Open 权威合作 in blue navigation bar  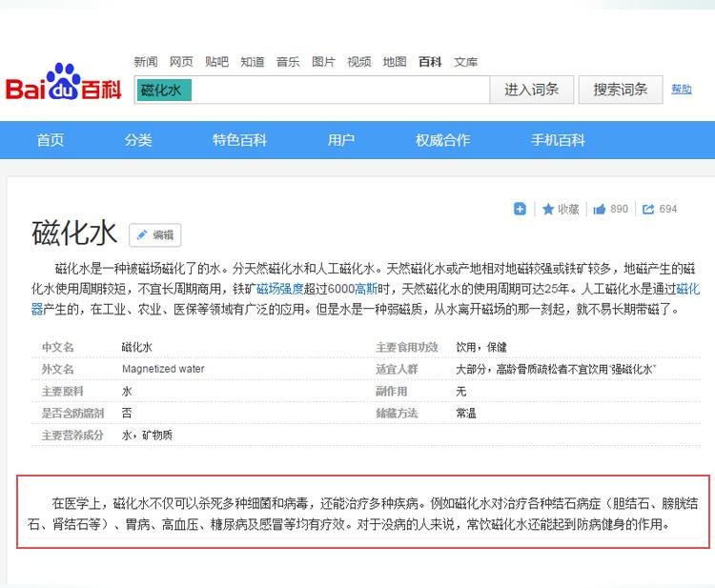point(442,140)
